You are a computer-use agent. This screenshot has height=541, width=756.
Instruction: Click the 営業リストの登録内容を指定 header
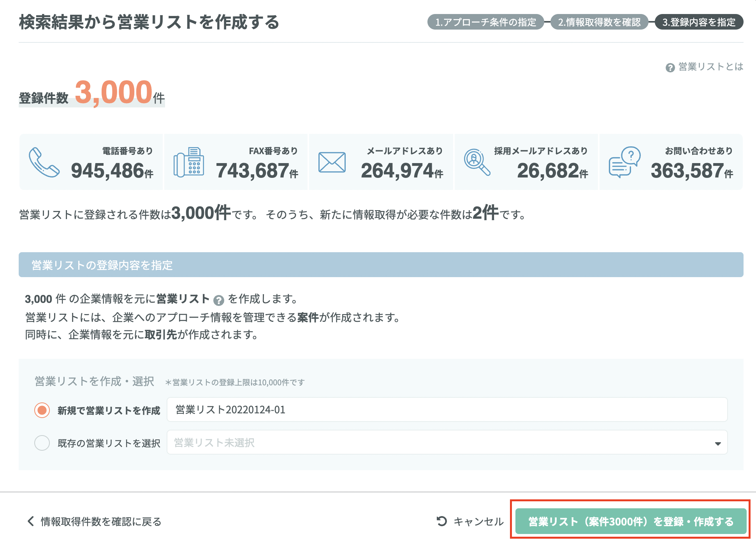point(381,265)
